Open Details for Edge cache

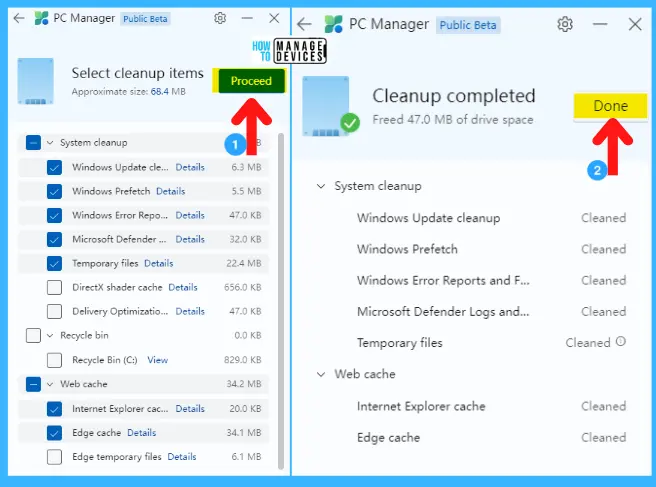(141, 433)
